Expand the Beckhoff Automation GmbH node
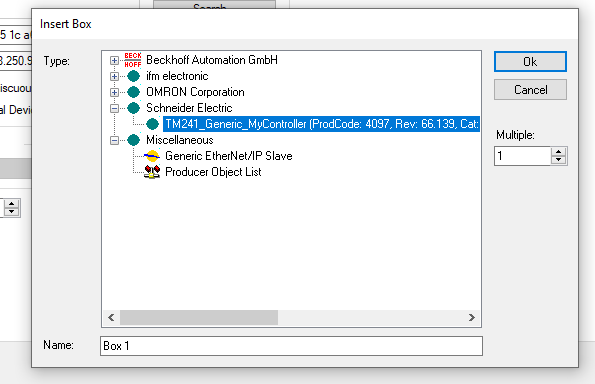The height and width of the screenshot is (384, 595). (x=114, y=60)
